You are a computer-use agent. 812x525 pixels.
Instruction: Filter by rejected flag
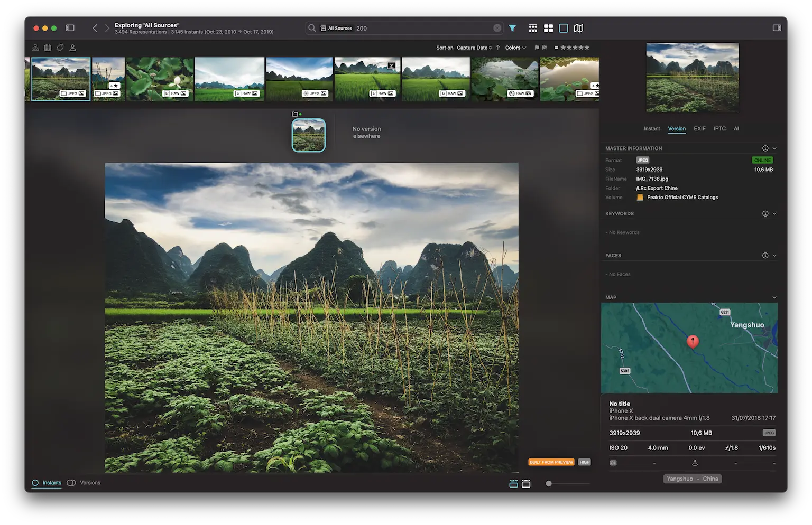[545, 48]
